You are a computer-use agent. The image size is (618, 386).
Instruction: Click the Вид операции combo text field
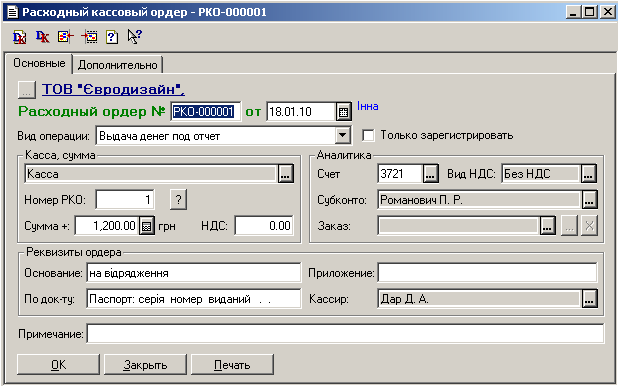coord(216,136)
